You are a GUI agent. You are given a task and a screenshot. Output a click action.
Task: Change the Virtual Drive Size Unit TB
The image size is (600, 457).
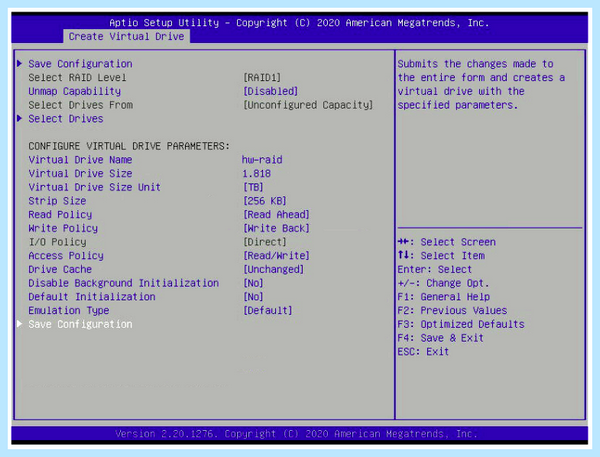pos(253,187)
